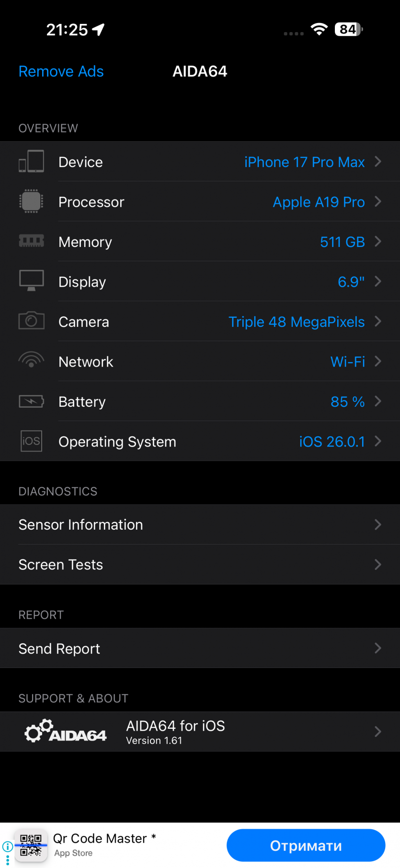400x868 pixels.
Task: Tap the AIDA64 gears logo
Action: coord(66,731)
